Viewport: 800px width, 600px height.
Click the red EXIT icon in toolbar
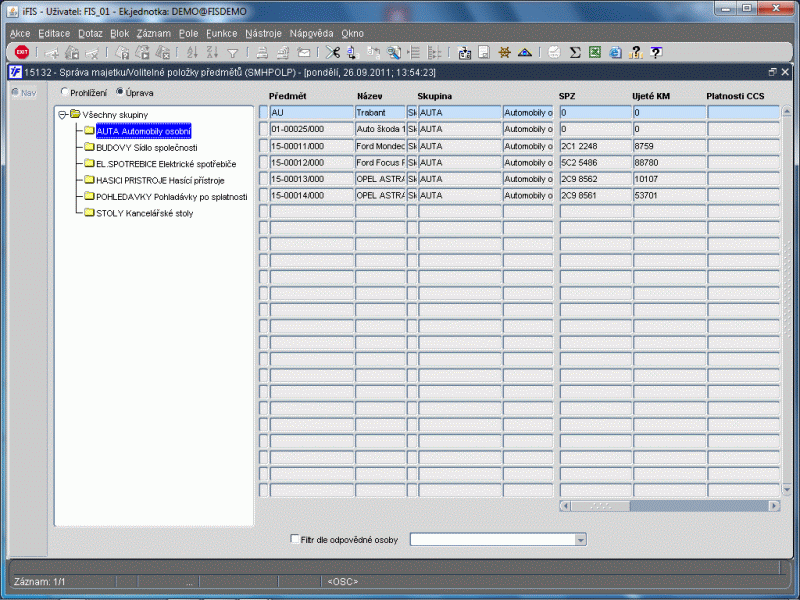point(21,53)
